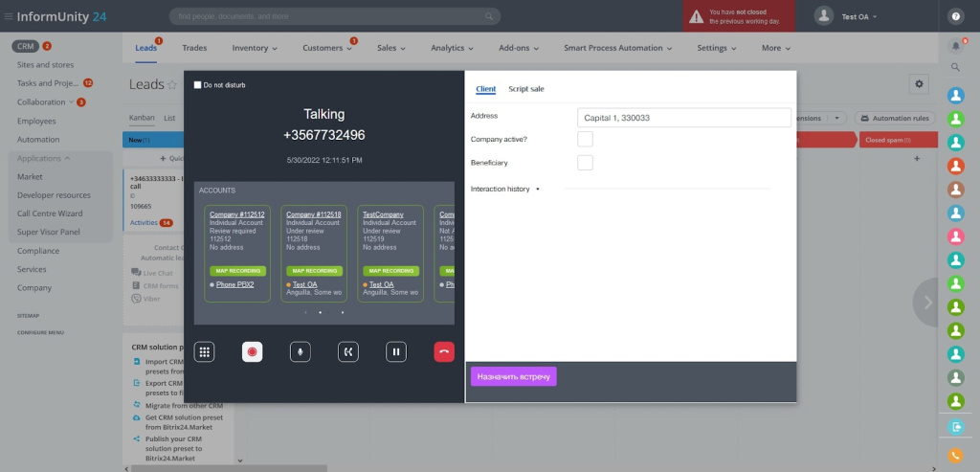
Task: Enable the Do not disturb checkbox
Action: click(197, 85)
